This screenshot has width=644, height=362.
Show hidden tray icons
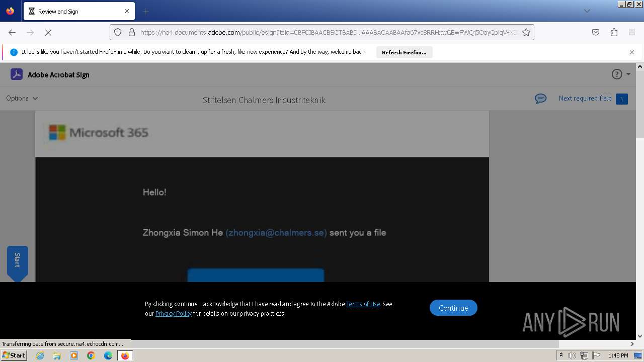pos(561,355)
